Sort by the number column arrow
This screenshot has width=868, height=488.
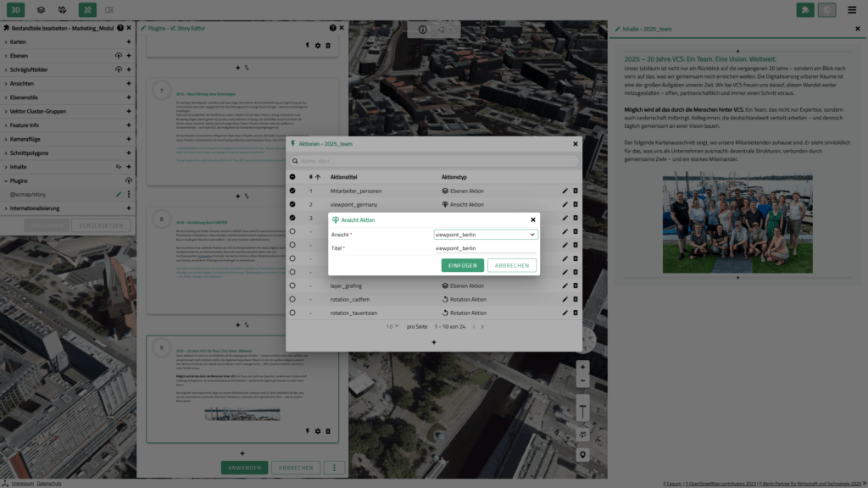[318, 177]
